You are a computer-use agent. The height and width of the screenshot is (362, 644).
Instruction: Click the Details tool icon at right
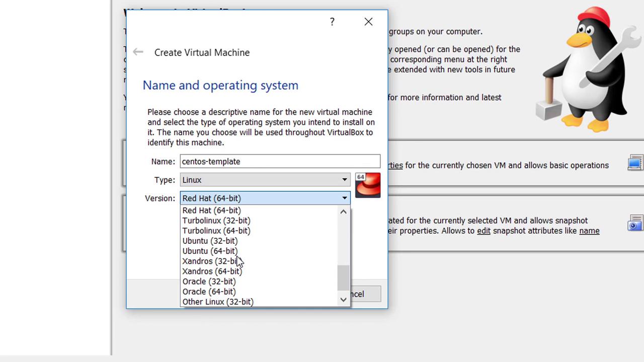coord(635,163)
